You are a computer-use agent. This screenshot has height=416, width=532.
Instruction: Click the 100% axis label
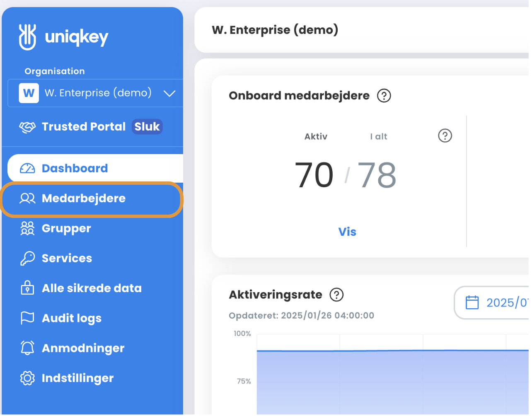pyautogui.click(x=242, y=334)
